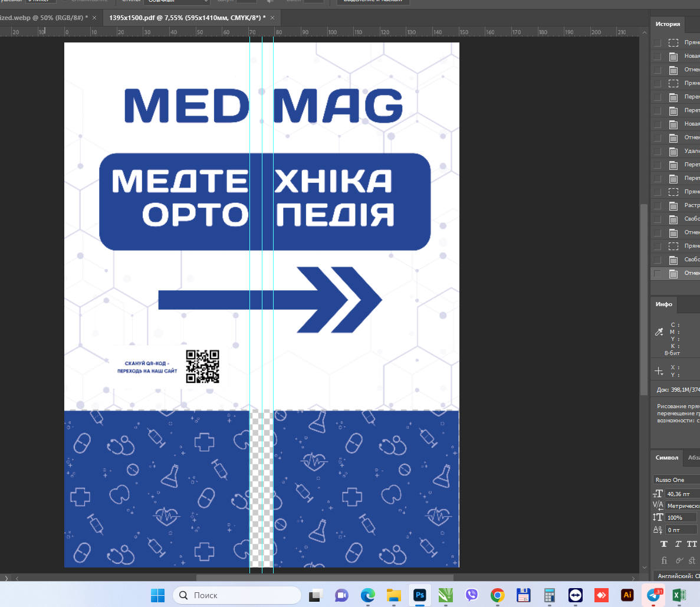Open AnyDesk from the taskbar
Screen dimensions: 700x607
602,595
